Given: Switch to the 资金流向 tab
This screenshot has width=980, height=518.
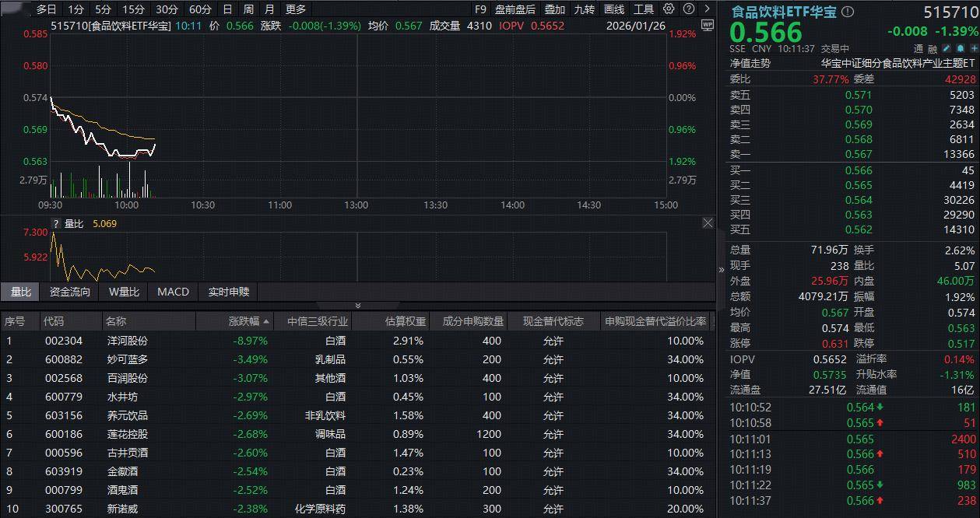Looking at the screenshot, I should coord(70,292).
